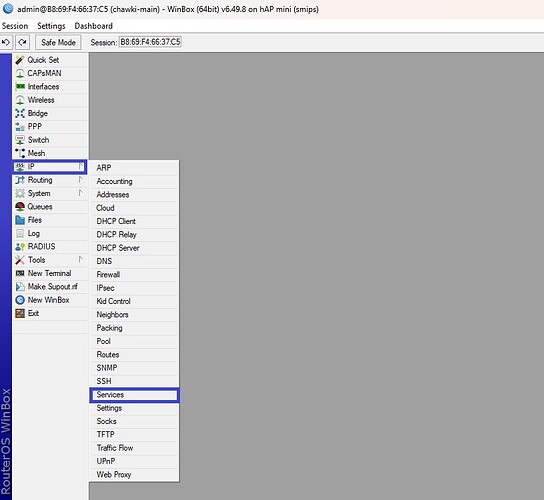Click the New Terminal icon

(20, 273)
